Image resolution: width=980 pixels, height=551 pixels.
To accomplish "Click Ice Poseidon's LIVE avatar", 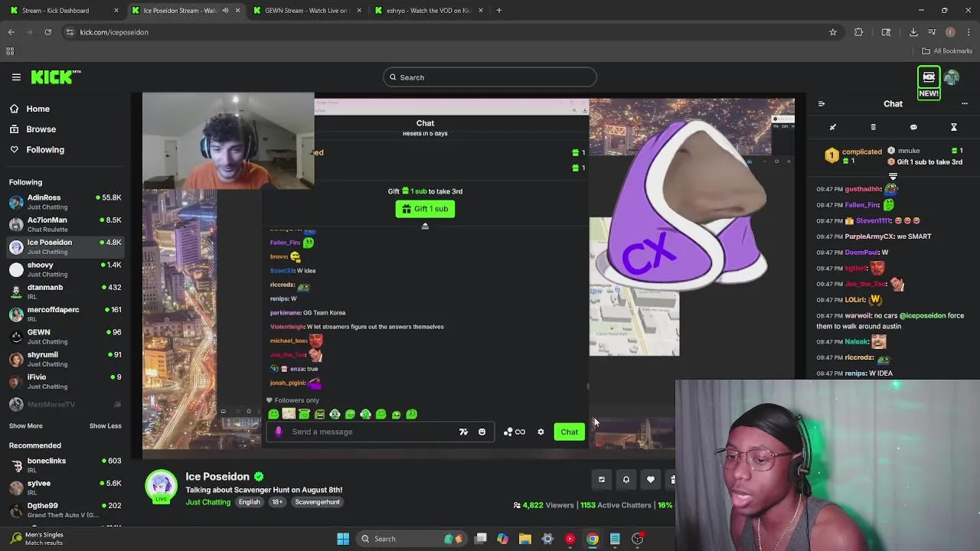I will 161,487.
